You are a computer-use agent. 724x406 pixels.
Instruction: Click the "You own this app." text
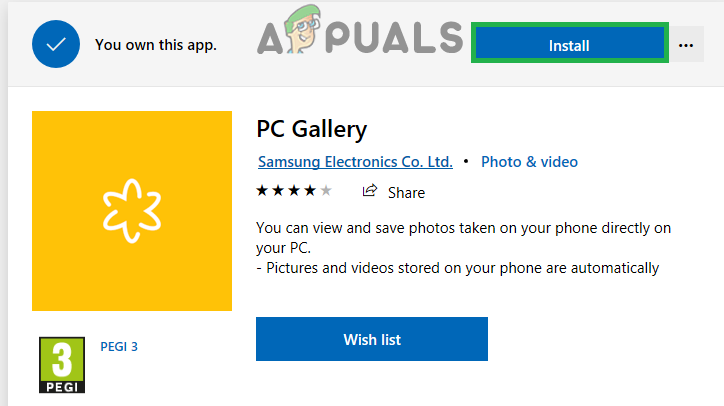155,45
